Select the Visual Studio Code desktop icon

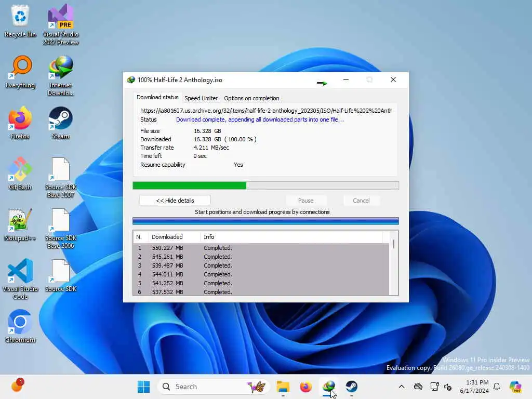coord(20,279)
